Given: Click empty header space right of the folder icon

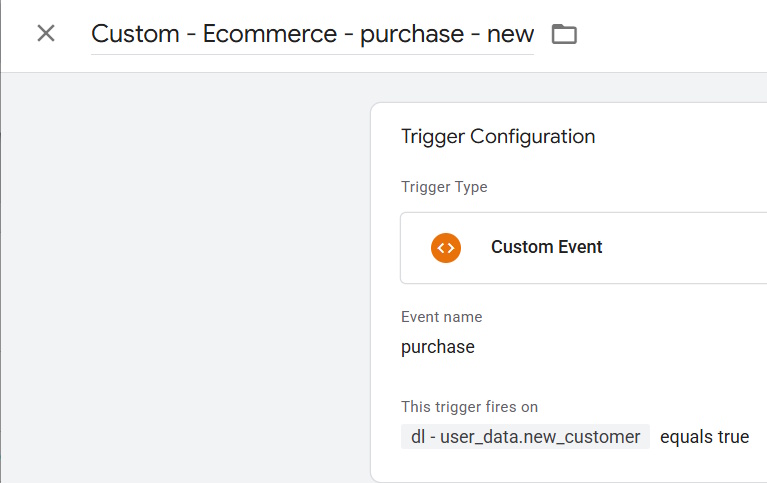Looking at the screenshot, I should 670,34.
